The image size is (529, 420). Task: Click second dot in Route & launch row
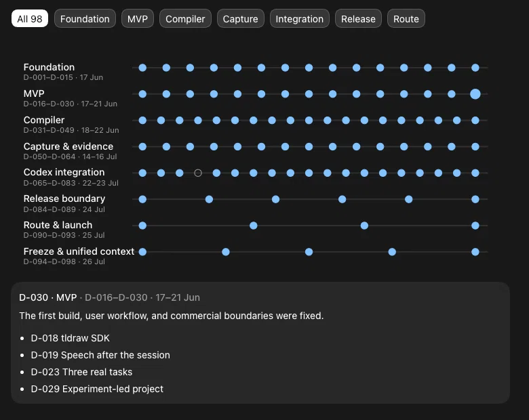pyautogui.click(x=254, y=226)
